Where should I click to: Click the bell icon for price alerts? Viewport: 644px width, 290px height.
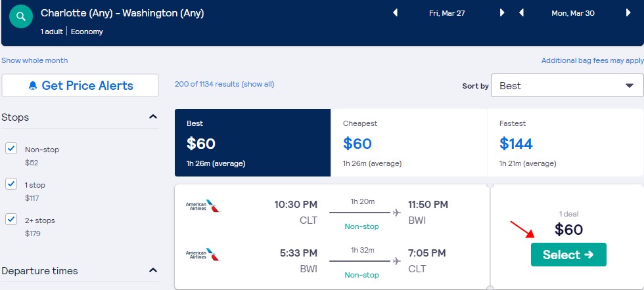[33, 86]
